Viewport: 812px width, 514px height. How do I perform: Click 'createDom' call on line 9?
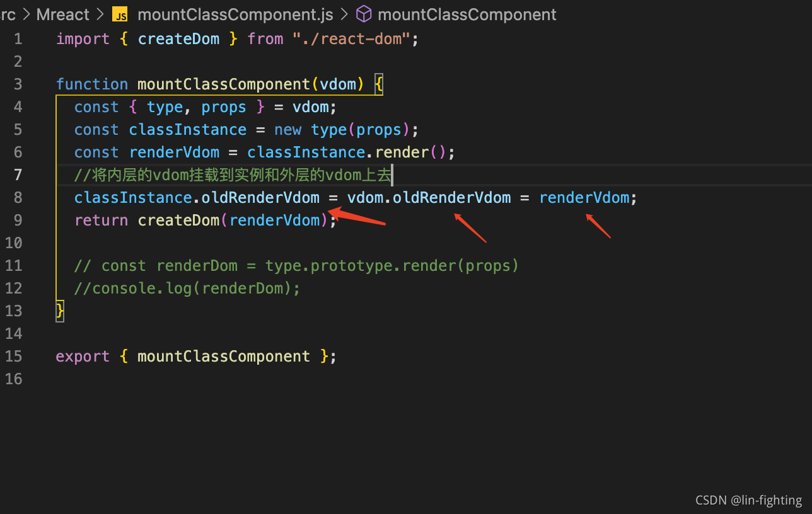click(x=179, y=220)
